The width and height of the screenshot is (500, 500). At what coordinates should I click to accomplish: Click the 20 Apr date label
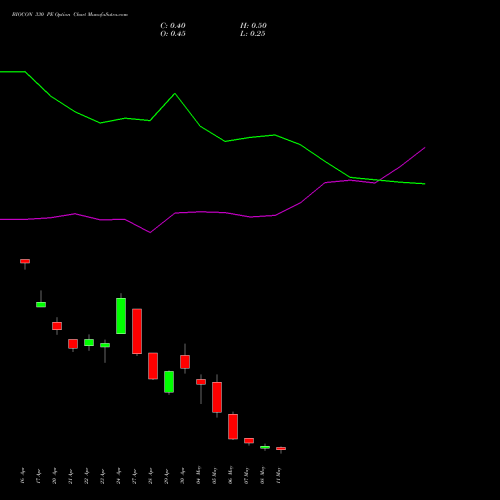55,476
